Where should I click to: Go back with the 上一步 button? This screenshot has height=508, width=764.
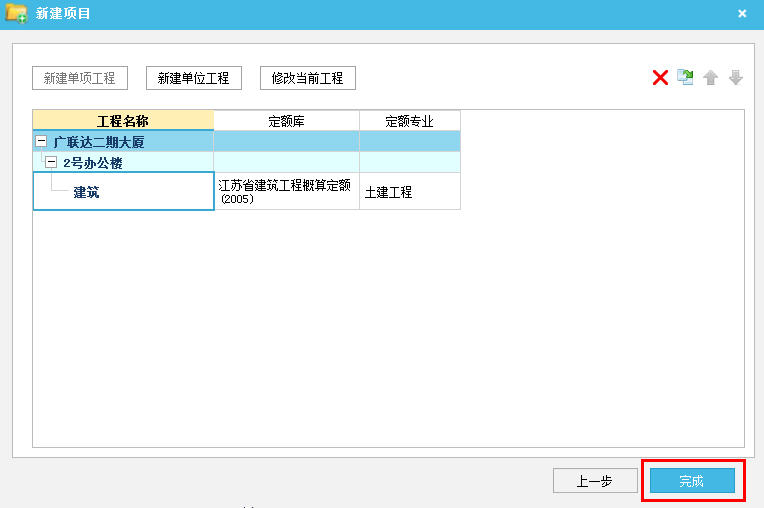pos(595,481)
